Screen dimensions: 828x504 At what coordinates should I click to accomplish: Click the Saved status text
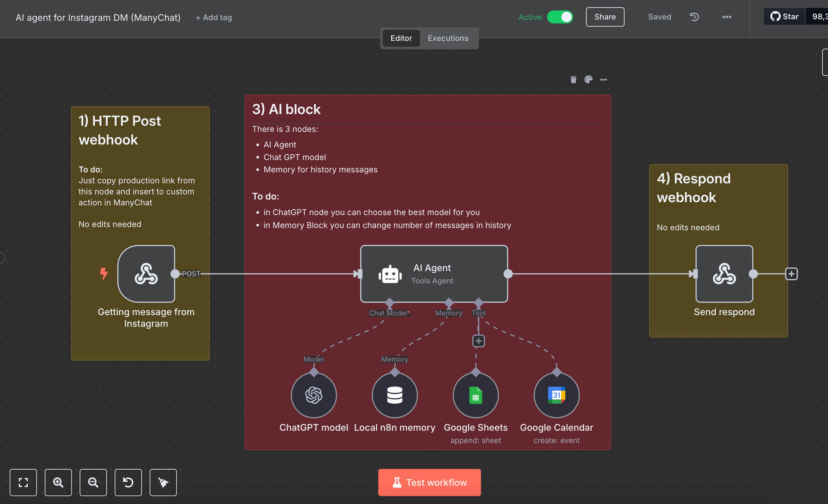660,17
